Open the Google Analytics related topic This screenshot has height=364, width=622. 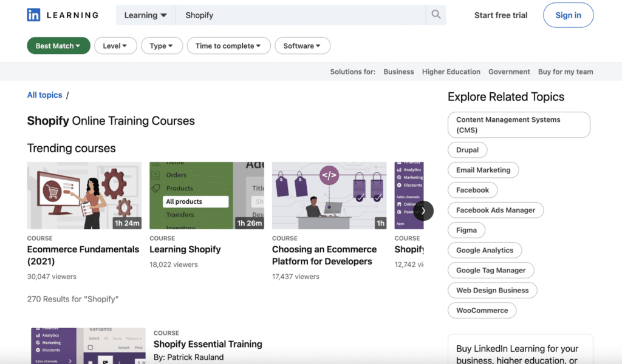click(485, 250)
